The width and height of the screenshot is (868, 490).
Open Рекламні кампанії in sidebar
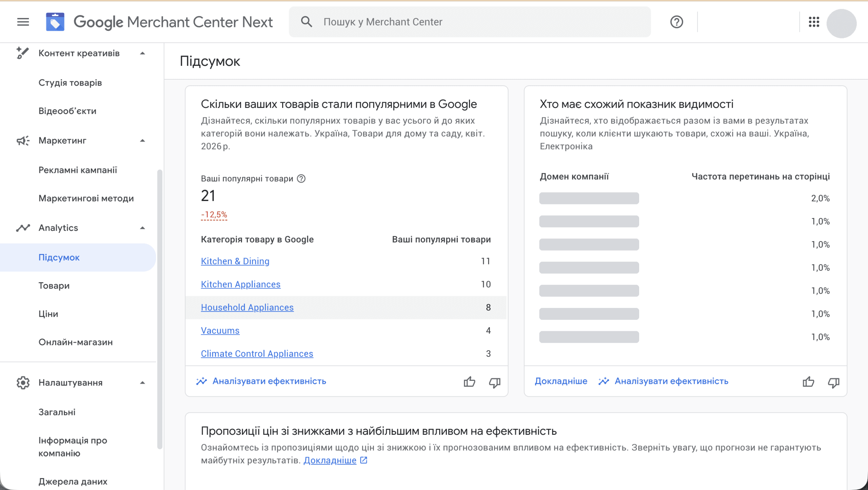78,170
